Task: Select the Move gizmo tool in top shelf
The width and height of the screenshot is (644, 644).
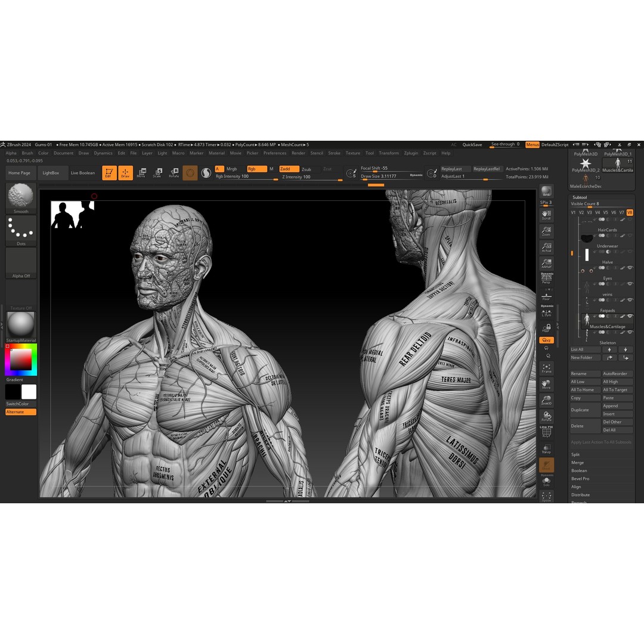Action: pos(141,173)
